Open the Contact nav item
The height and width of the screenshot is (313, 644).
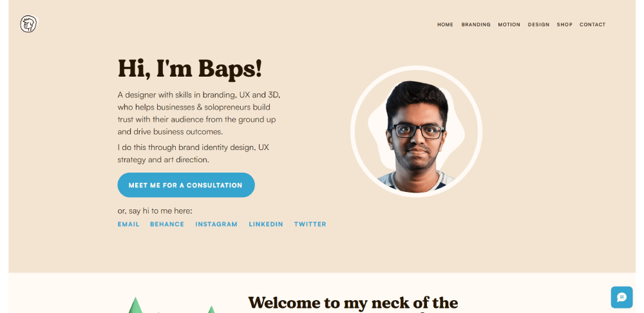pyautogui.click(x=592, y=24)
